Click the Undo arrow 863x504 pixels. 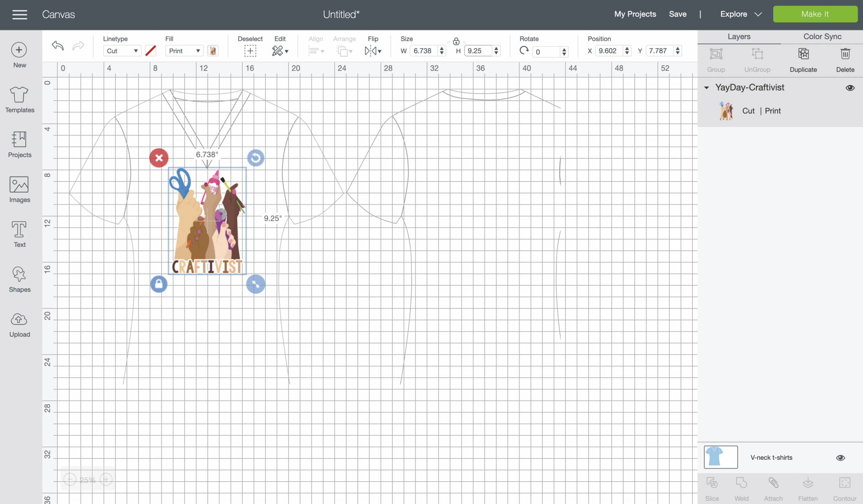pos(58,46)
